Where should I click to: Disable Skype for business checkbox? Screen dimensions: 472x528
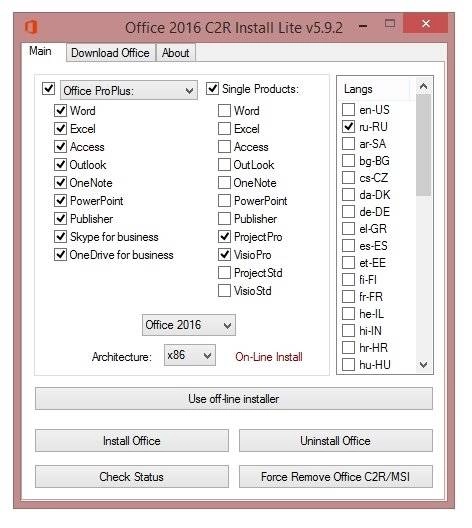61,237
